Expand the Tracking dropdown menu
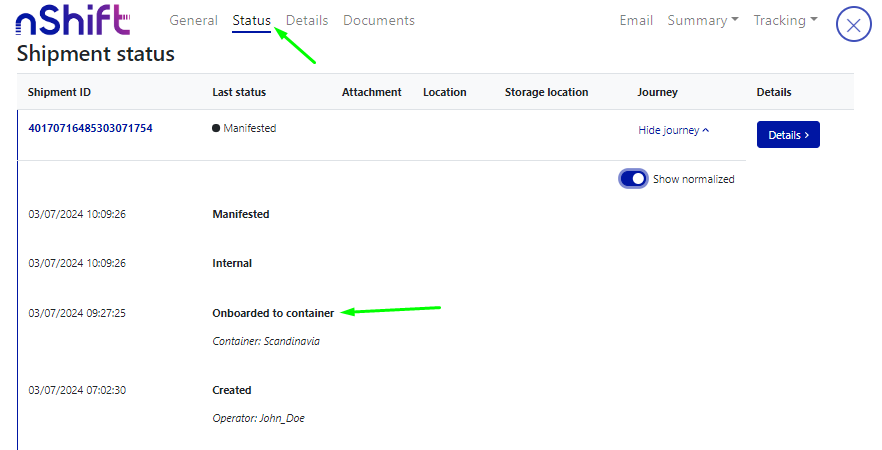Image resolution: width=882 pixels, height=450 pixels. tap(785, 20)
